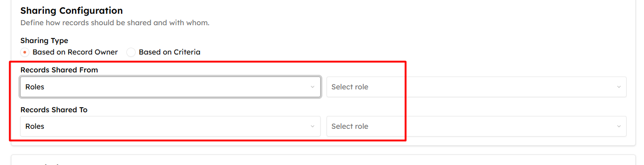
Task: Click the Sharing Configuration heading
Action: [x=71, y=11]
